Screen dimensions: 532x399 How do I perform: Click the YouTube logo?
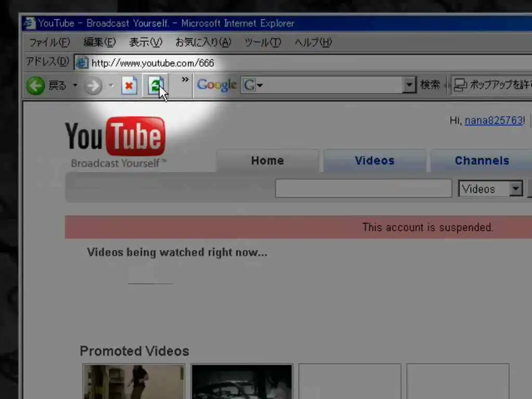click(115, 137)
